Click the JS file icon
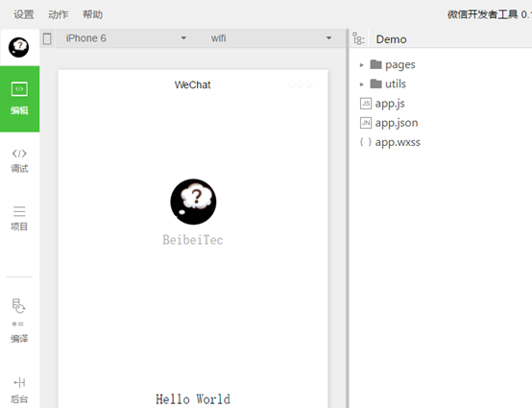532x408 pixels. click(366, 103)
